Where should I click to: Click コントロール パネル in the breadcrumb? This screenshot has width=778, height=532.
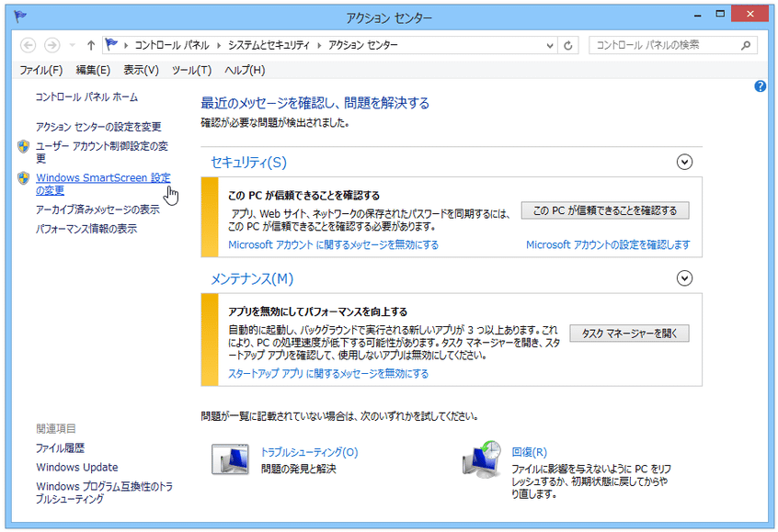(172, 46)
